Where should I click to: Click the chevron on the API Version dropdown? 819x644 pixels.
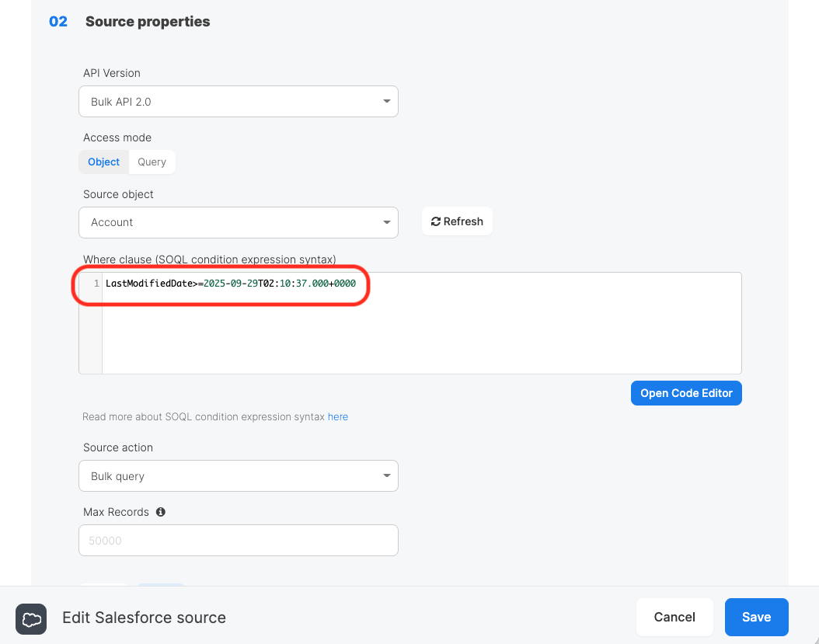tap(386, 101)
